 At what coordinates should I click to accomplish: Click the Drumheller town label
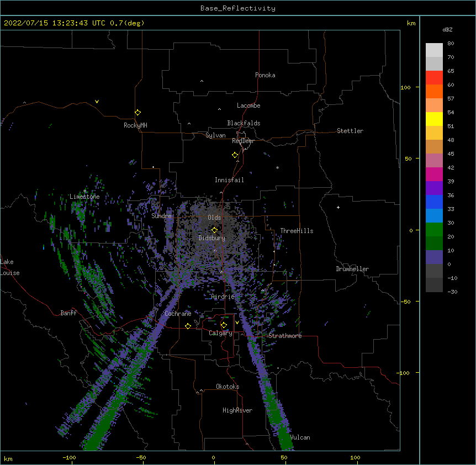coord(352,269)
